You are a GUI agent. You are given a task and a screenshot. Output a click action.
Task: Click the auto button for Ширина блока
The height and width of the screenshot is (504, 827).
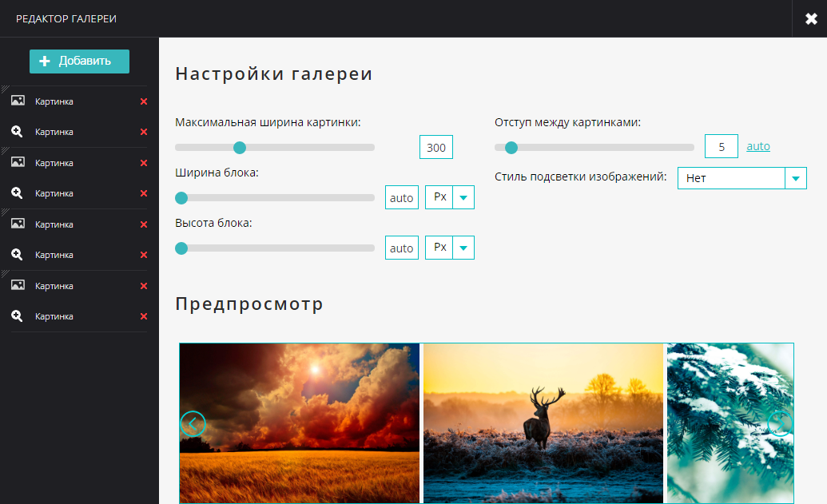(401, 196)
